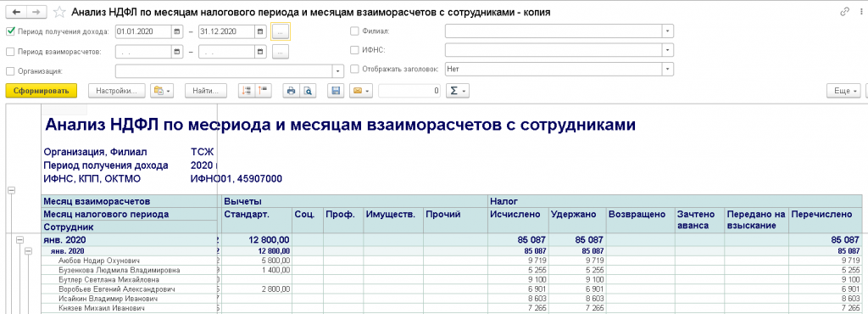Open the Филиал dropdown list
Screen dimensions: 868x314
(668, 31)
